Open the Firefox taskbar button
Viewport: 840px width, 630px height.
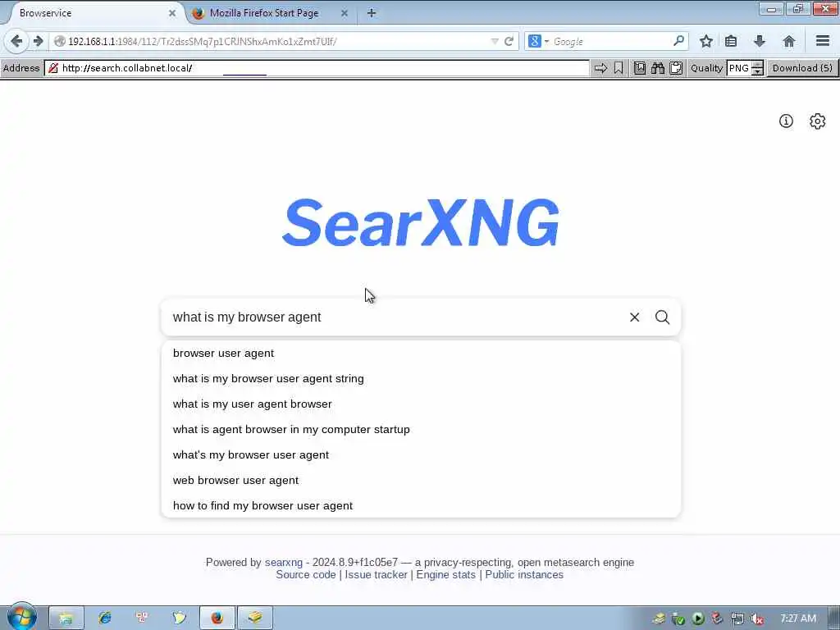coord(217,619)
